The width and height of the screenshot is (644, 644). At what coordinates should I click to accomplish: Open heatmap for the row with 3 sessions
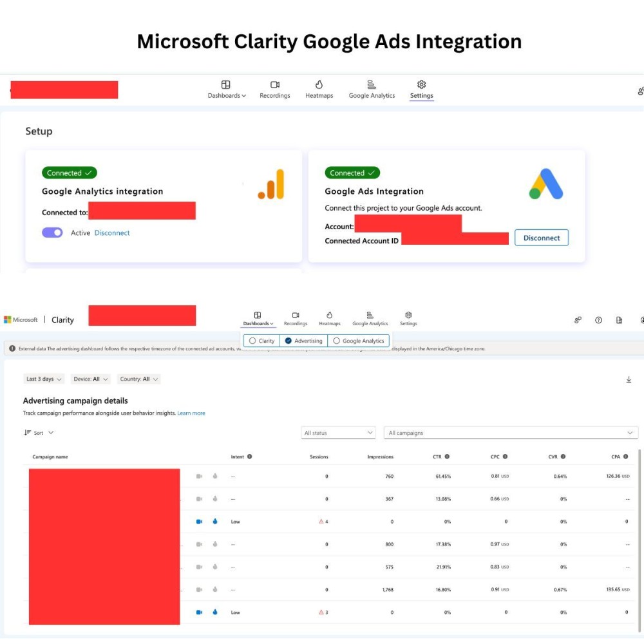point(215,612)
